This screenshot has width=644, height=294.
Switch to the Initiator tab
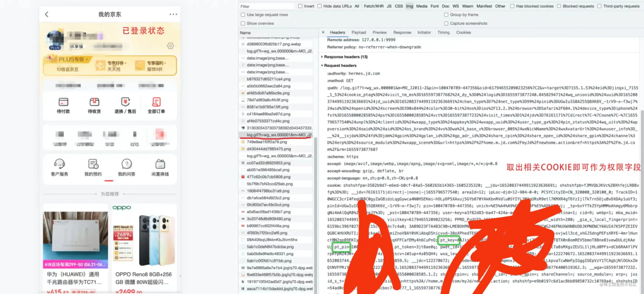point(424,32)
